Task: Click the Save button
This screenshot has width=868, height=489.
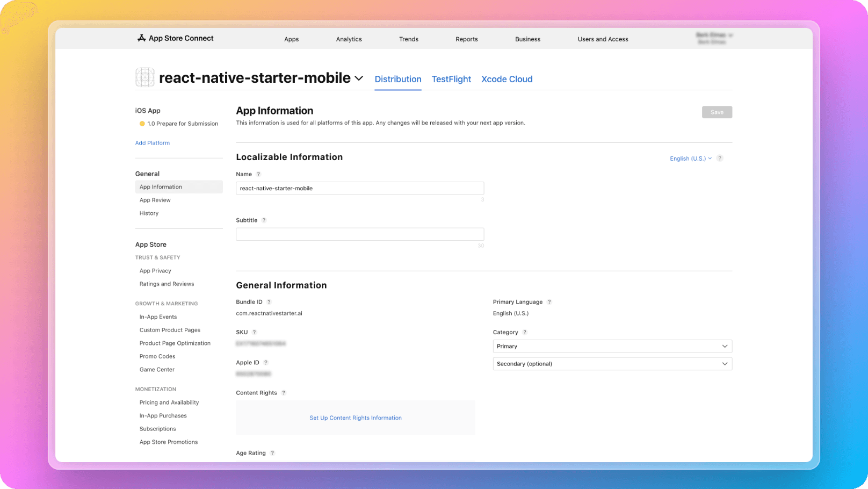Action: 717,112
